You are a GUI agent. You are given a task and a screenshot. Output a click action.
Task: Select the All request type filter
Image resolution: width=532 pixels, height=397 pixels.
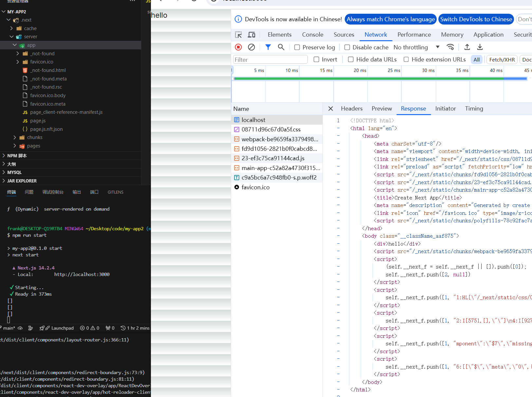477,60
